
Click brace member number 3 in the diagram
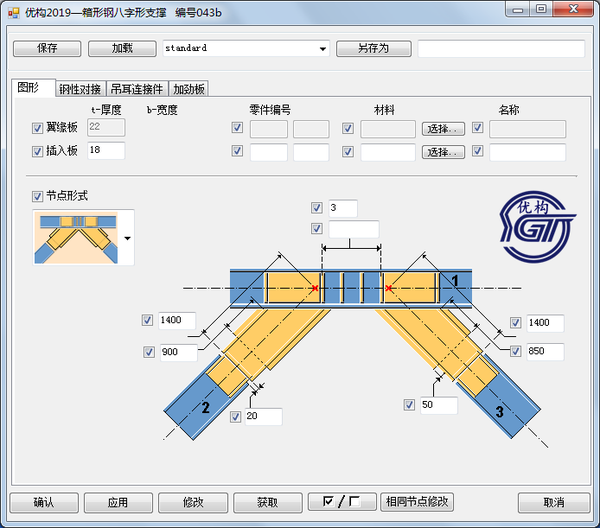click(x=498, y=409)
